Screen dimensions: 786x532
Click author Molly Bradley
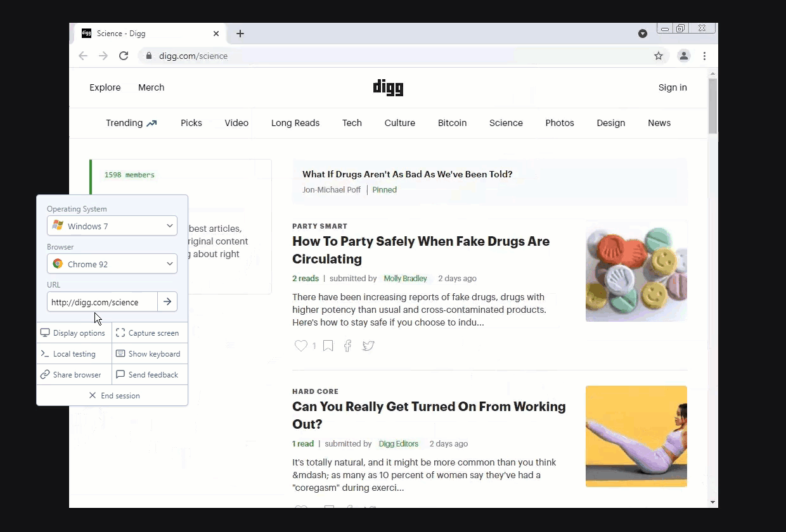pos(406,279)
